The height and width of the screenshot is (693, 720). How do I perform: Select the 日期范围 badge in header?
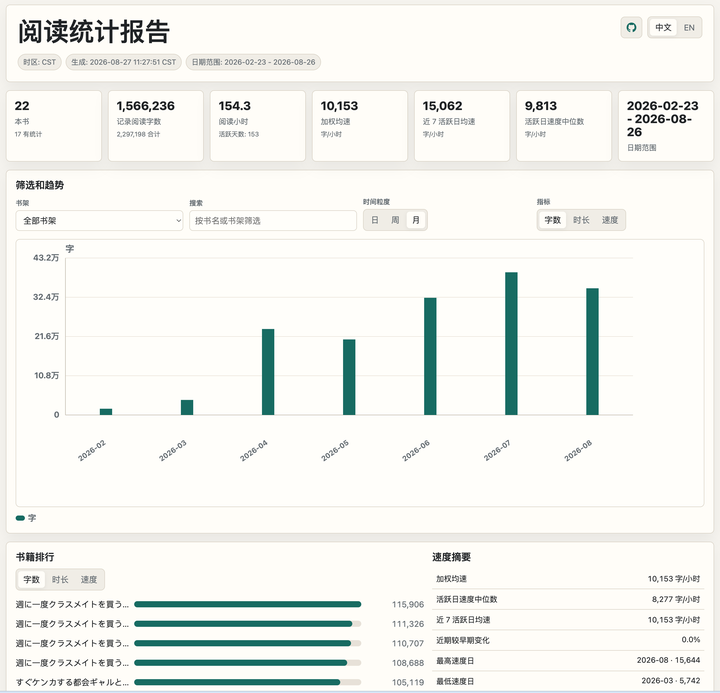click(x=253, y=62)
